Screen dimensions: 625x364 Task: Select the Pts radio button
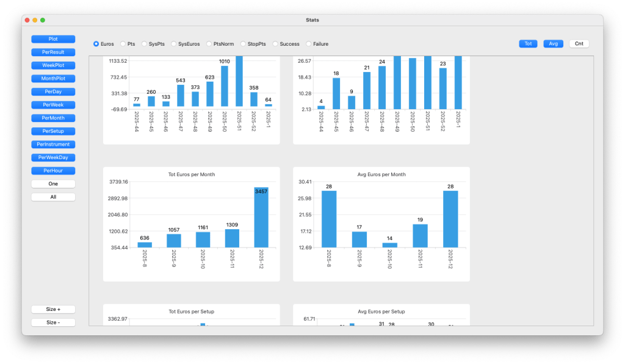pos(123,44)
